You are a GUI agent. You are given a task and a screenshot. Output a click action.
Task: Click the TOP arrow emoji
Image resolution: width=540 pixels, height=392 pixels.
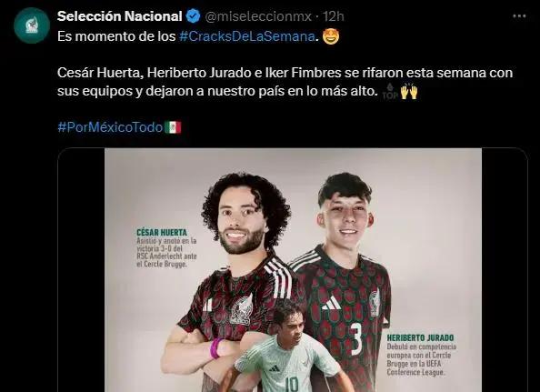(x=390, y=91)
